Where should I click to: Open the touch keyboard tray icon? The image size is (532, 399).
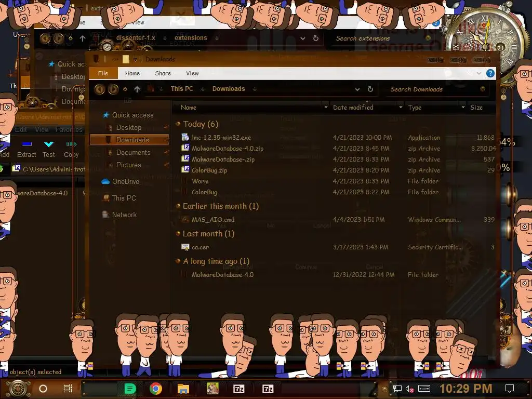(x=424, y=389)
